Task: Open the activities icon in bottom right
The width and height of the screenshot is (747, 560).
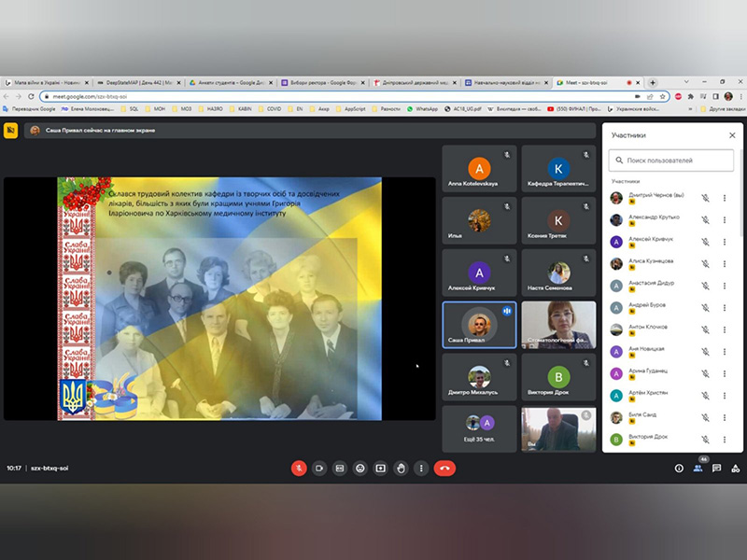Action: coord(733,469)
